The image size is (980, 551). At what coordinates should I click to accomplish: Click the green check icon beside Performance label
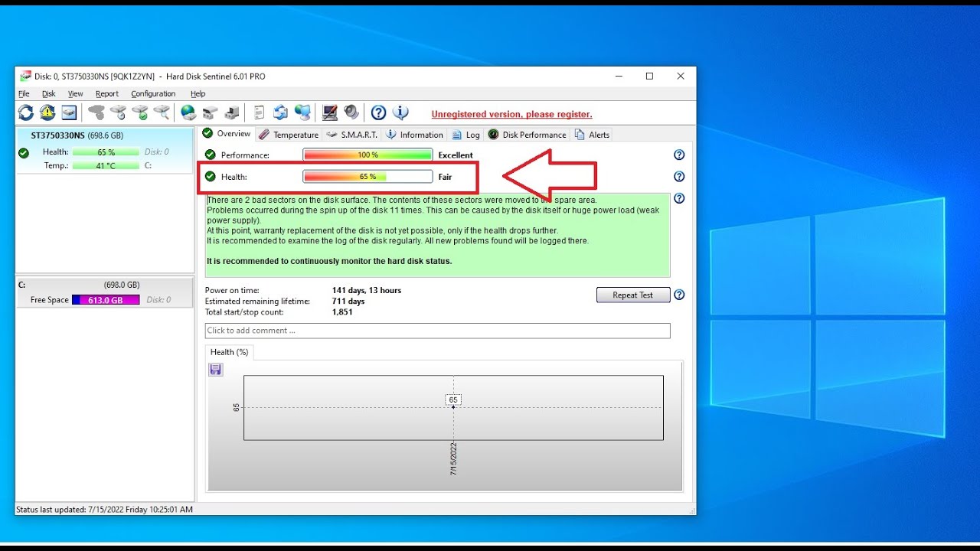click(x=211, y=155)
